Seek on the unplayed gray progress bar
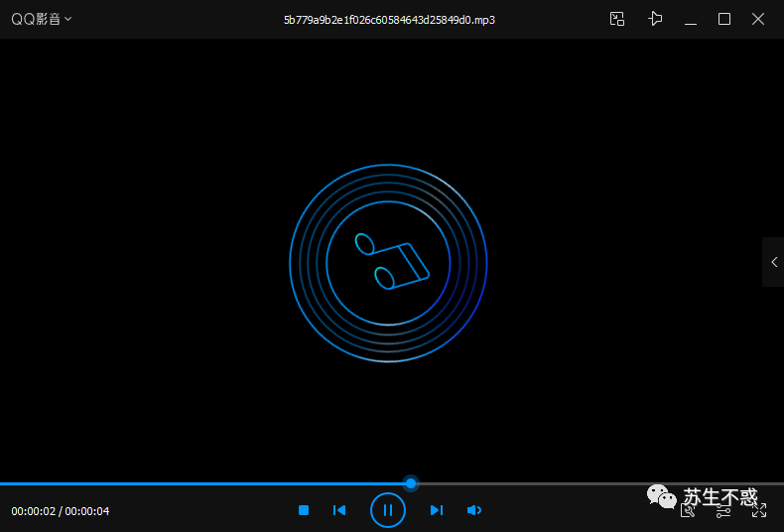784x532 pixels. coord(600,483)
